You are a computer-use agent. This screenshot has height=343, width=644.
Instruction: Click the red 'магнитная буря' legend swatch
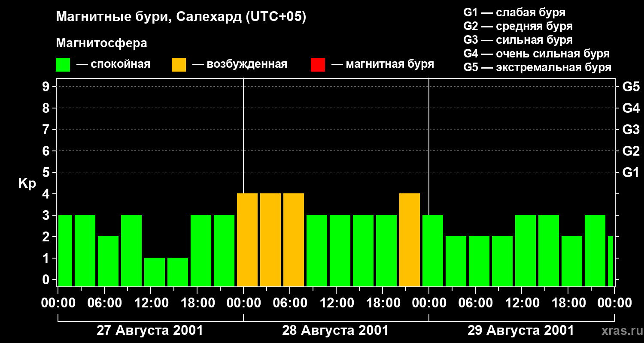(x=318, y=65)
